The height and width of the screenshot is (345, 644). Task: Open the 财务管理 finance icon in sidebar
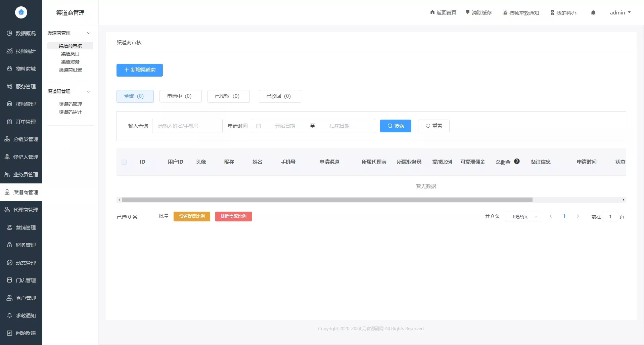9,245
